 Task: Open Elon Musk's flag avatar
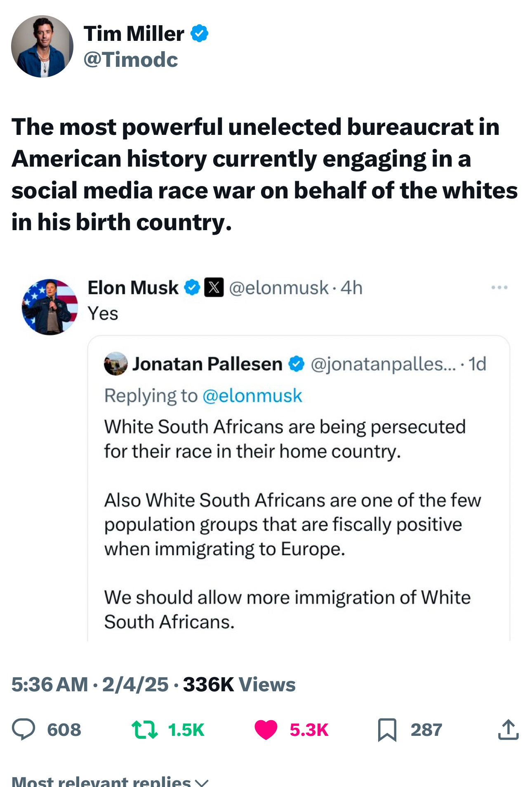point(50,307)
